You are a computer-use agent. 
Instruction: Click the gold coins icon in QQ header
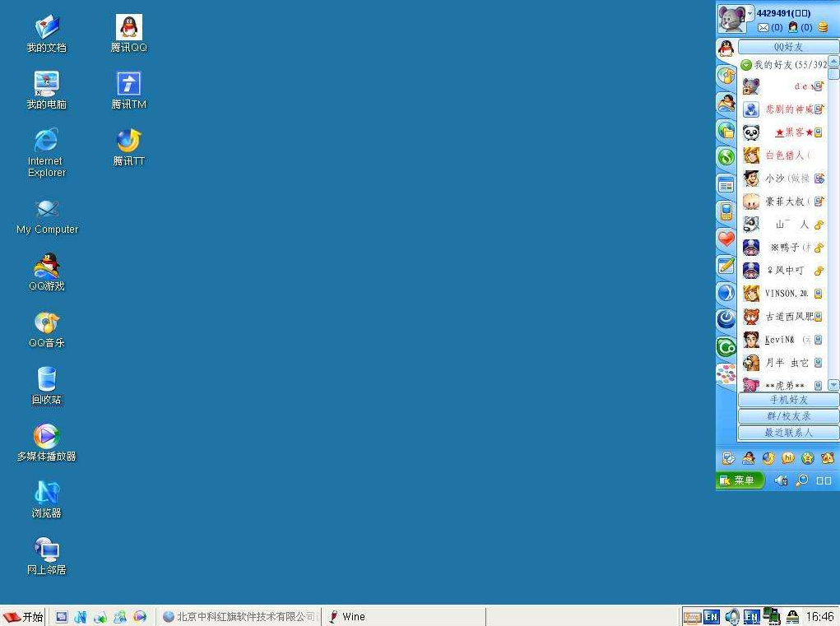(x=823, y=27)
